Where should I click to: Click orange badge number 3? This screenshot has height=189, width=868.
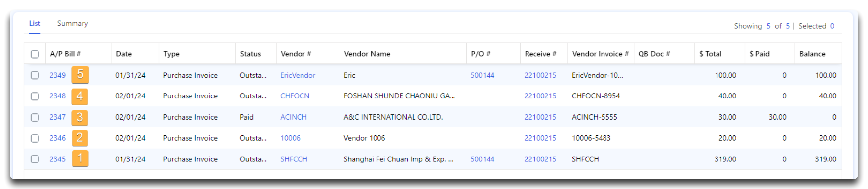point(80,117)
